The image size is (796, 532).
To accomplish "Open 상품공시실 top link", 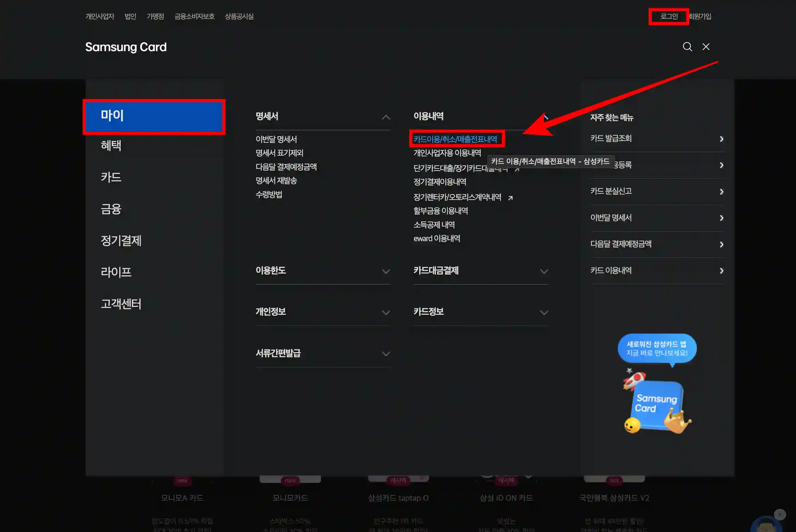I will tap(239, 16).
